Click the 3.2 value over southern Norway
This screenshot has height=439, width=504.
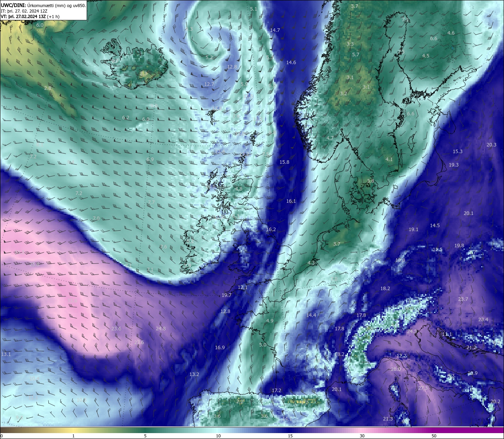click(x=343, y=94)
